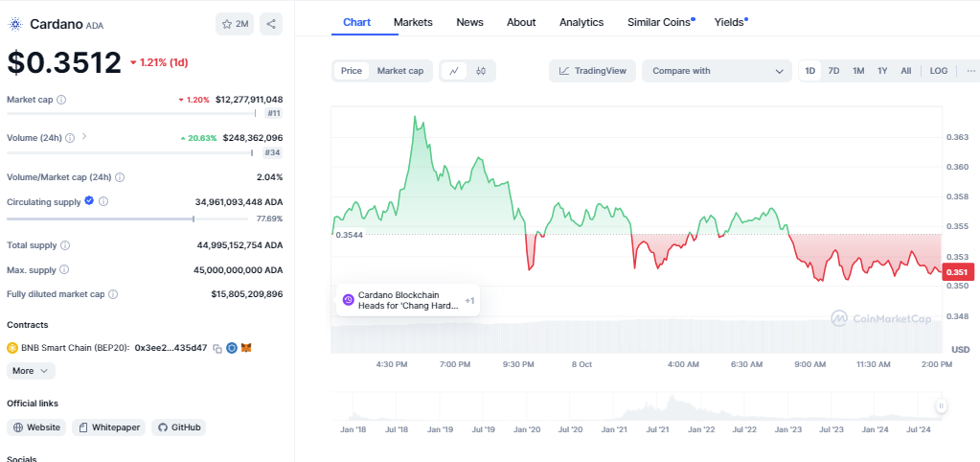Select the 7D time range
This screenshot has height=462, width=980.
point(833,71)
